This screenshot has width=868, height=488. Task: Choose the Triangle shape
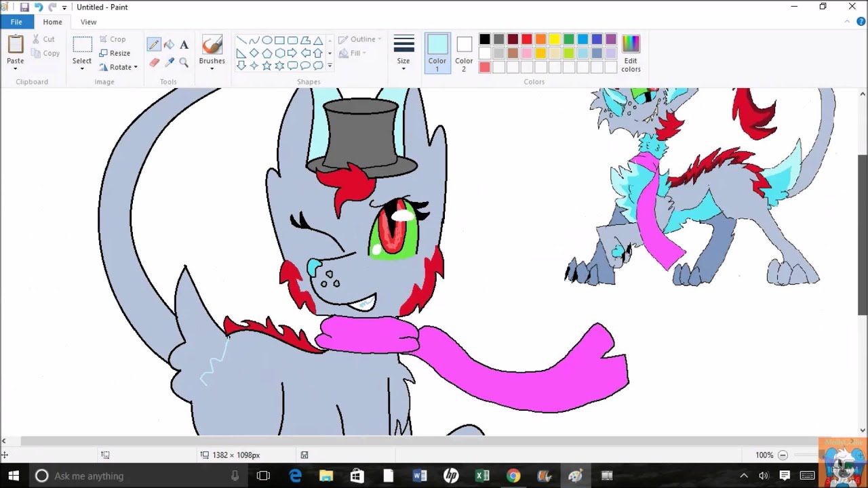(318, 40)
